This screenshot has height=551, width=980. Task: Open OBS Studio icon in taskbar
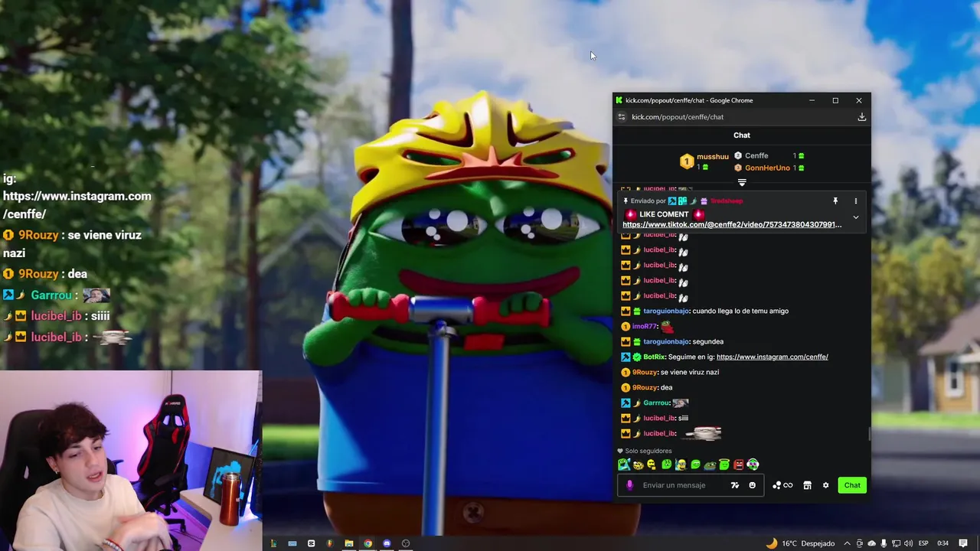pyautogui.click(x=406, y=543)
